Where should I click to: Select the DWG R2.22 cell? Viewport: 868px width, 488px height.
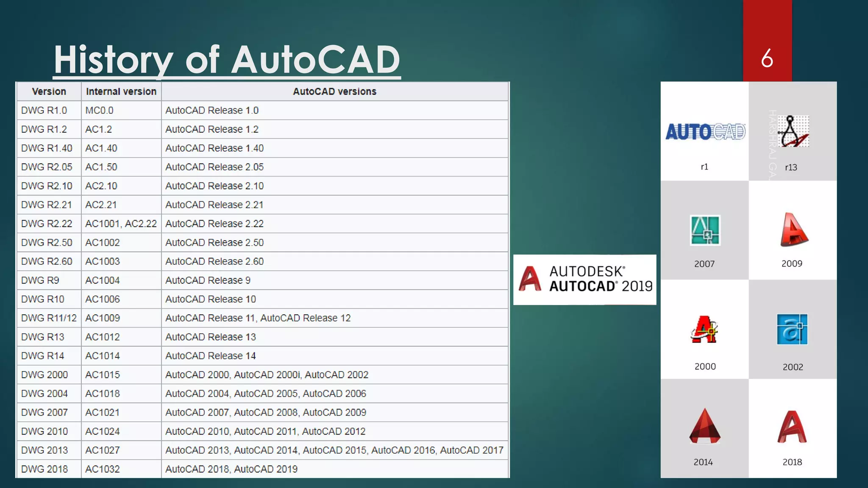[49, 224]
